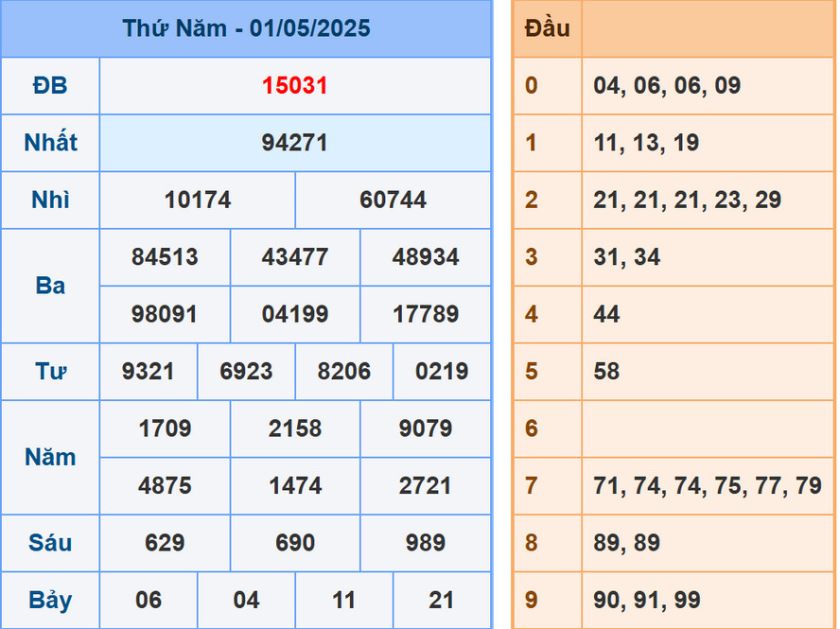Select head 7 results 71, 74, 74, 75, 77, 79
This screenshot has width=840, height=629.
point(708,486)
